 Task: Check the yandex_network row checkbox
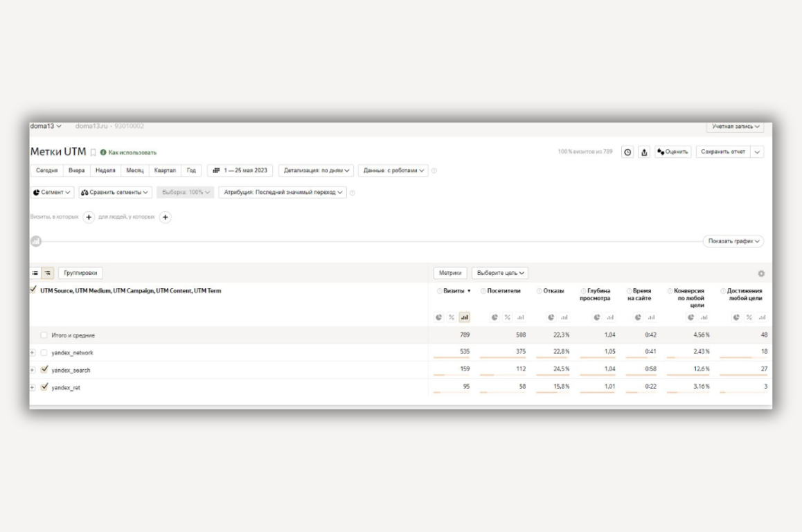[44, 353]
